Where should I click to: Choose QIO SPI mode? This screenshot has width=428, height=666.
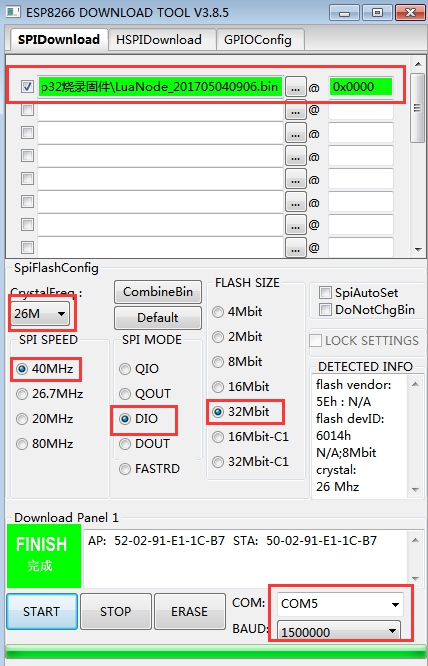[x=125, y=369]
